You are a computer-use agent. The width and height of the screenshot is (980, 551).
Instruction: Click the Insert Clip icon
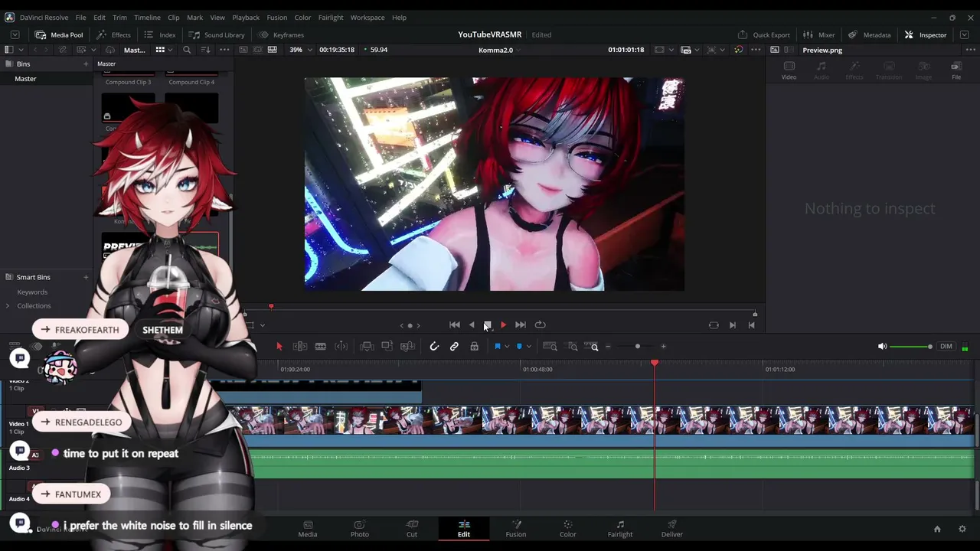(367, 347)
